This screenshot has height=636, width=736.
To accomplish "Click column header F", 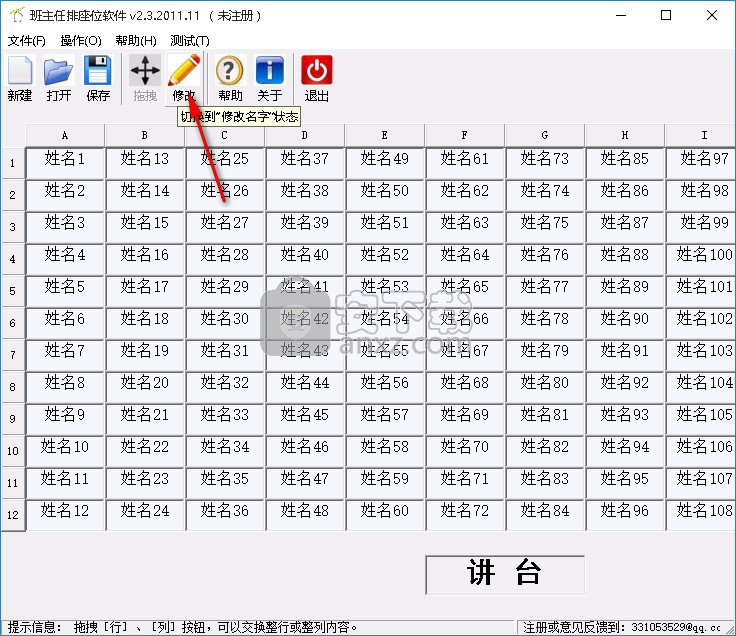I will click(465, 136).
